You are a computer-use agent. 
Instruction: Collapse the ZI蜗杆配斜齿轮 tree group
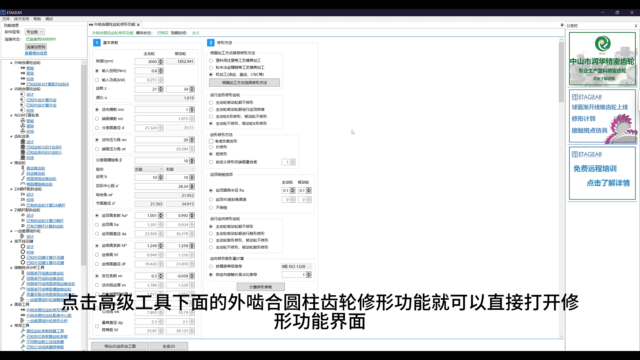point(11,210)
